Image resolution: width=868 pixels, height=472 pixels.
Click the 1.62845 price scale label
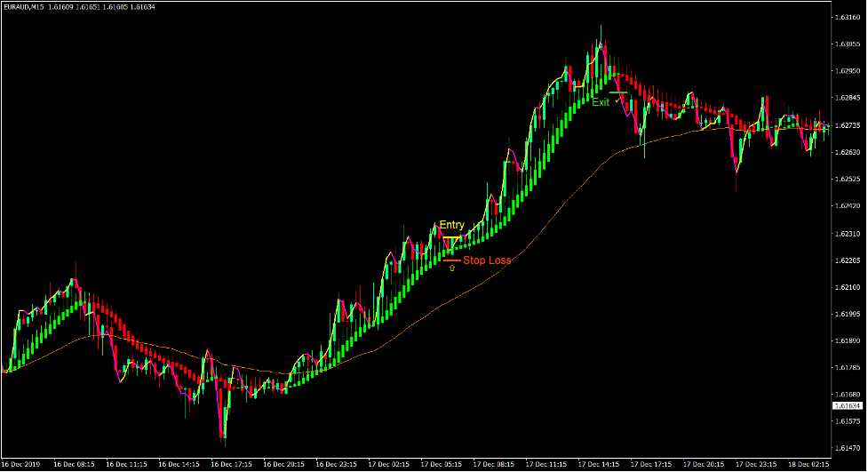pos(847,98)
